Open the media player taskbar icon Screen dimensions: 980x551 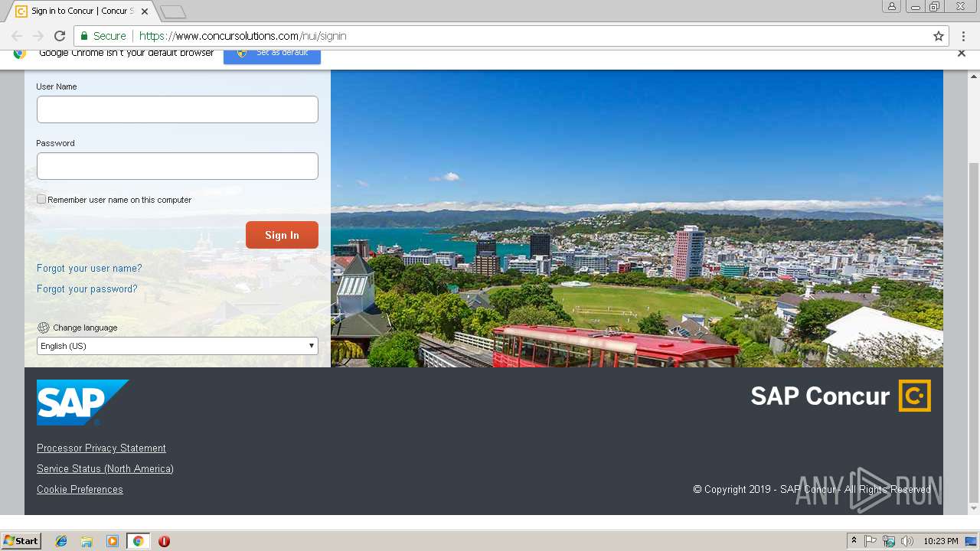coord(113,541)
